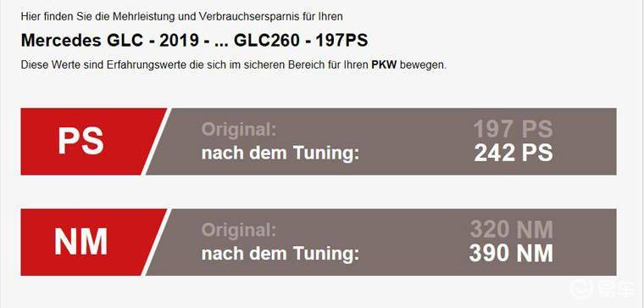Click the 'Hier finden Sie die Mehrleistung' intro line
Image resolution: width=644 pixels, height=308 pixels.
[x=182, y=17]
